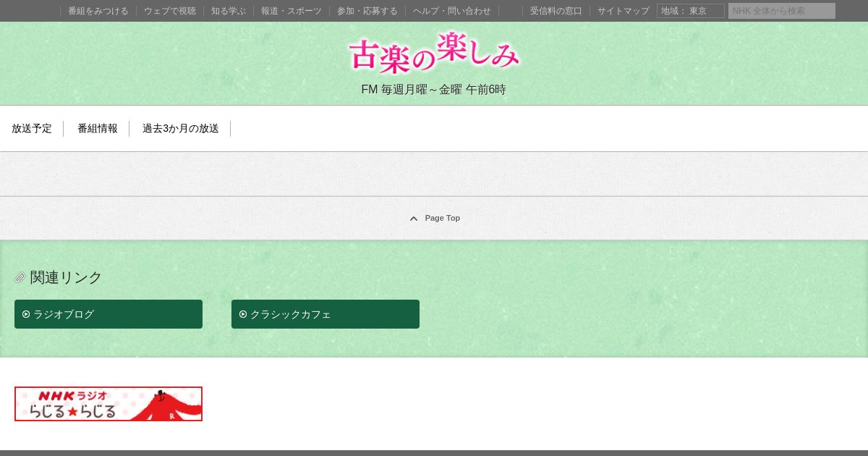Click the 関連リンク heading text
Image resolution: width=868 pixels, height=456 pixels.
[x=66, y=277]
